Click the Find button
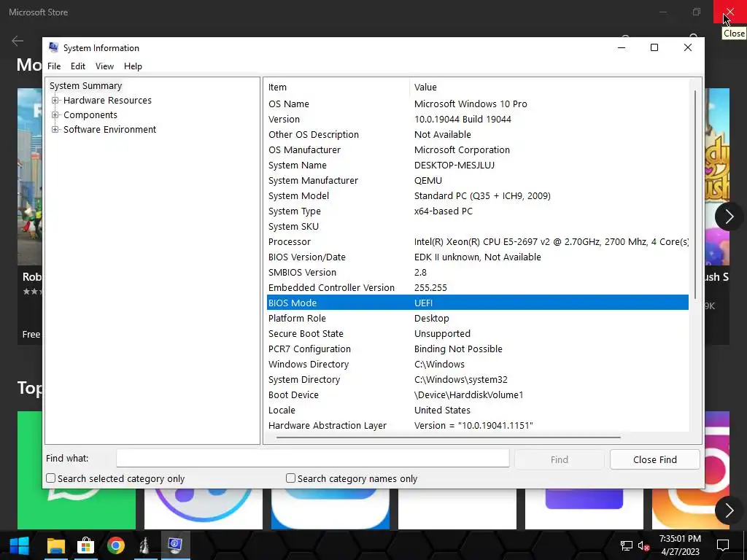This screenshot has height=560, width=747. pos(560,459)
